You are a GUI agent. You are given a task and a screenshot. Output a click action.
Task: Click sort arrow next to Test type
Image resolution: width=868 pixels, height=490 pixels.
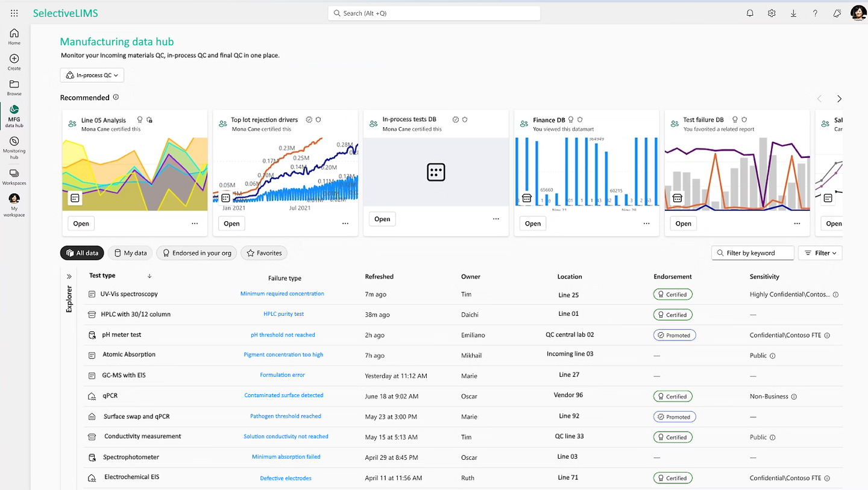149,276
